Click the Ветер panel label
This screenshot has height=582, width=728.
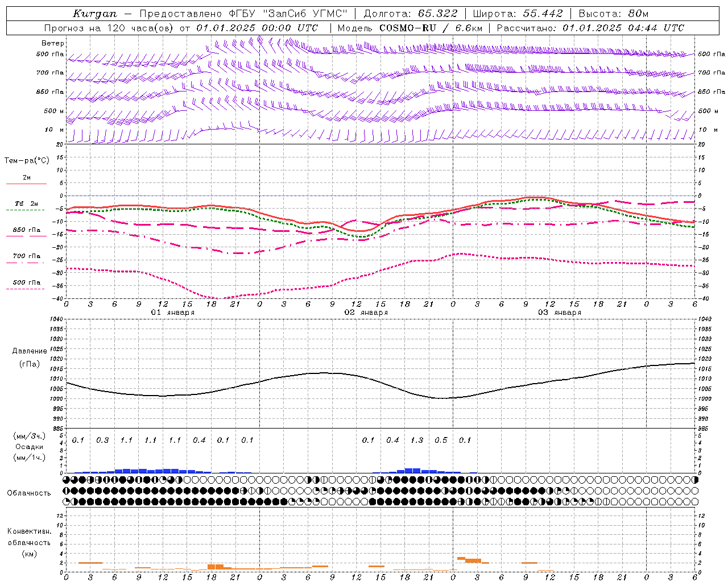click(x=53, y=43)
